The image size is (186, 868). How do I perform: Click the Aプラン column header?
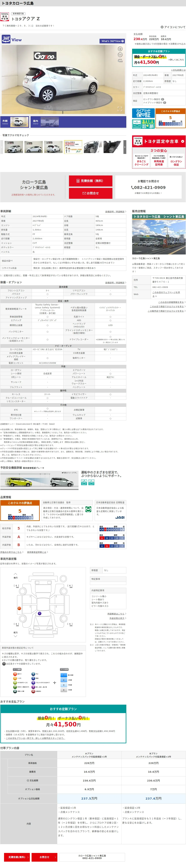89,755
